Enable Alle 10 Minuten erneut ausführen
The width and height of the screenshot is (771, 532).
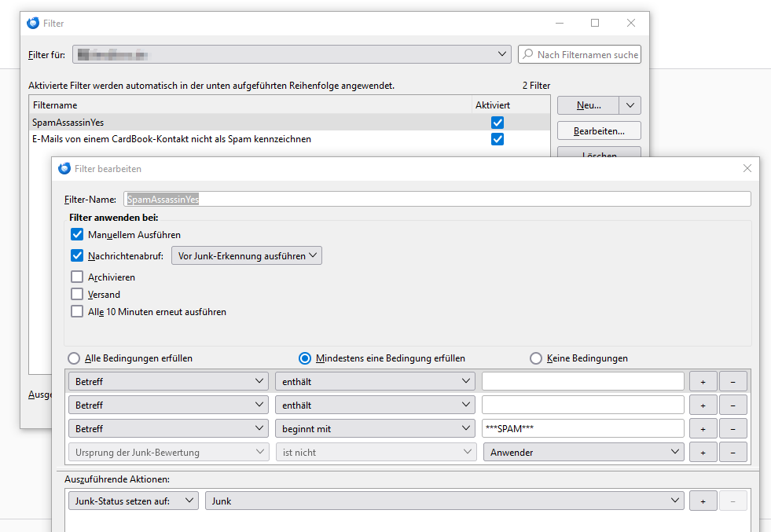point(77,312)
